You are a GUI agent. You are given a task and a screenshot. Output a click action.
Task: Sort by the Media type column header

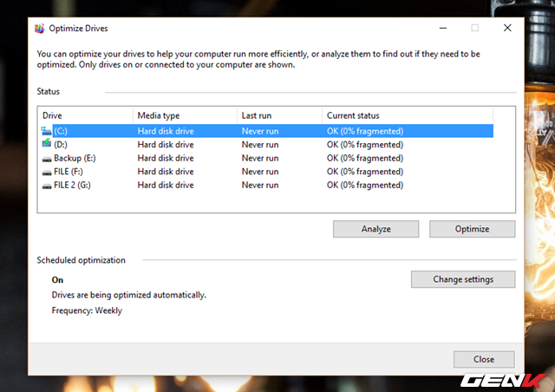click(x=185, y=115)
